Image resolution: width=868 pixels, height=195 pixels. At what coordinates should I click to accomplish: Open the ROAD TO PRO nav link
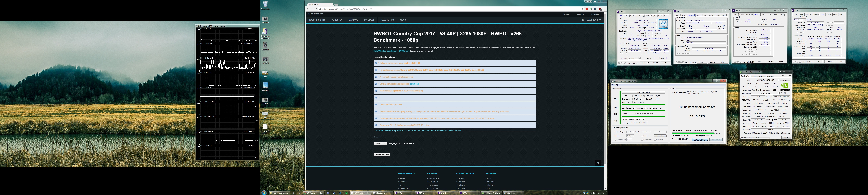(387, 20)
